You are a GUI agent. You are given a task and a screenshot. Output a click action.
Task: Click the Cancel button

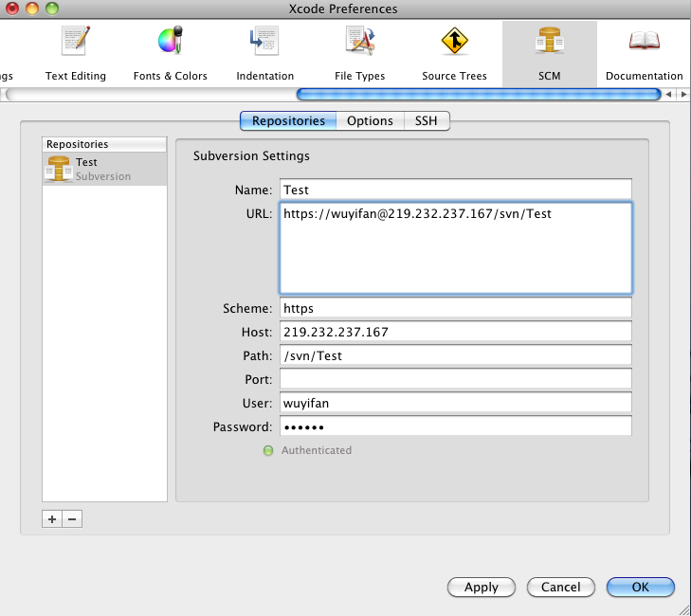(561, 587)
